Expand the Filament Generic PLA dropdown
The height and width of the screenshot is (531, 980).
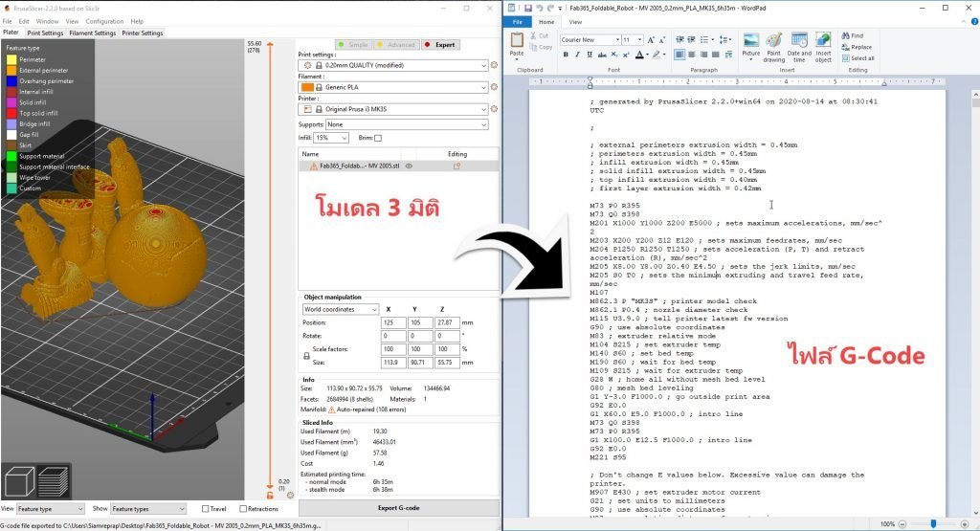click(x=482, y=87)
